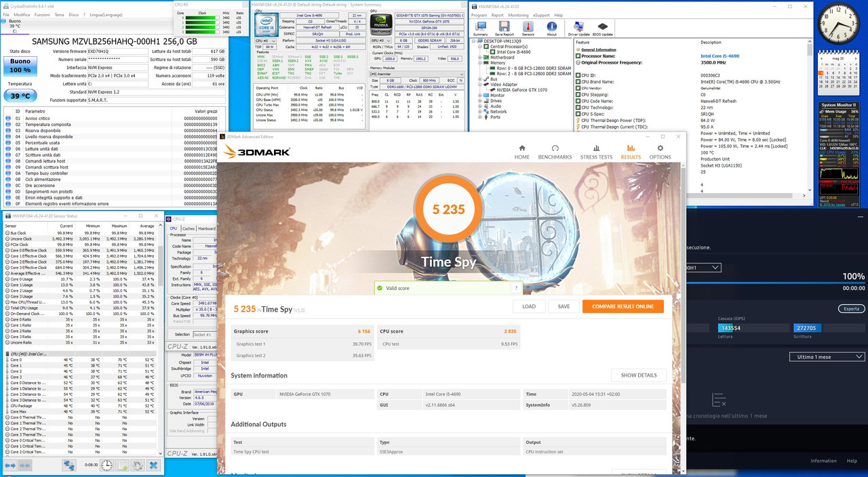Click the Intel Core i5 logo in System Summary
The image size is (868, 477).
(x=265, y=26)
